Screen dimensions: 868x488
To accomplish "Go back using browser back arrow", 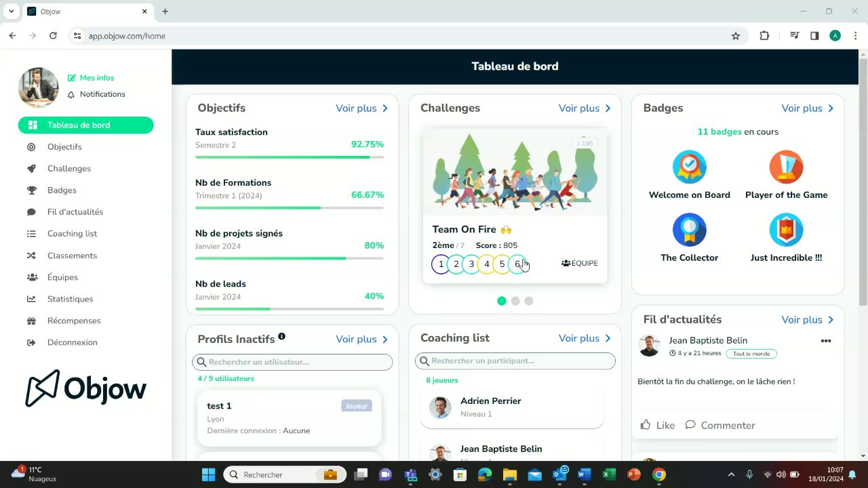I will tap(12, 36).
